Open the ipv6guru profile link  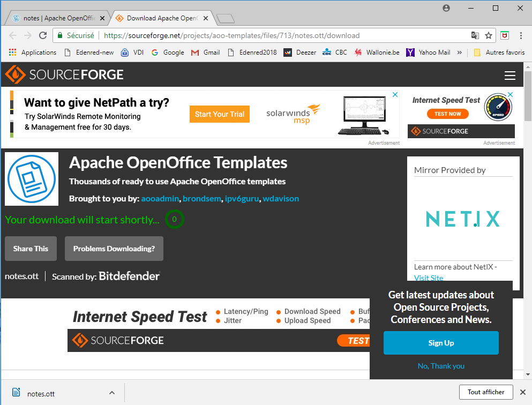[242, 198]
